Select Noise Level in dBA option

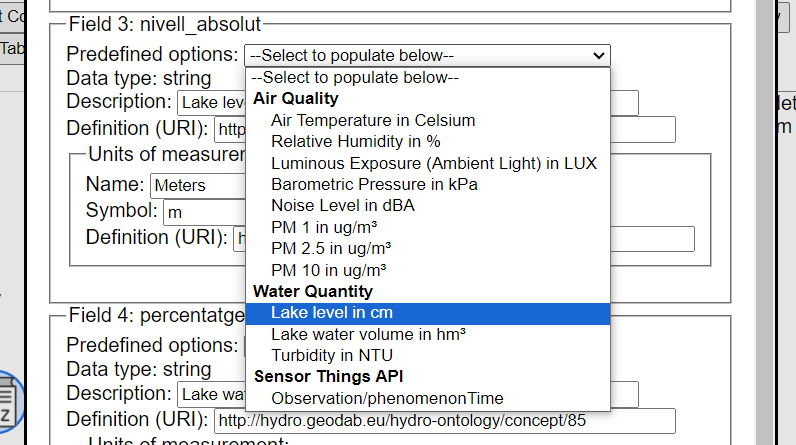point(427,206)
